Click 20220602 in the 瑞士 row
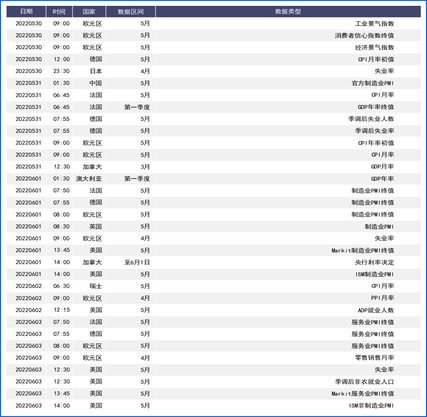 pyautogui.click(x=29, y=286)
